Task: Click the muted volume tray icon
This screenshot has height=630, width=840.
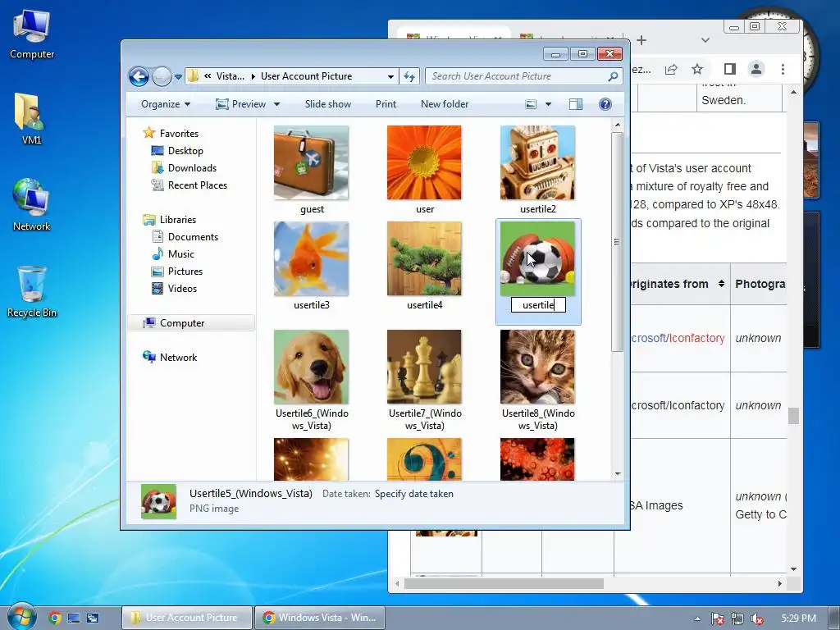Action: click(x=757, y=619)
